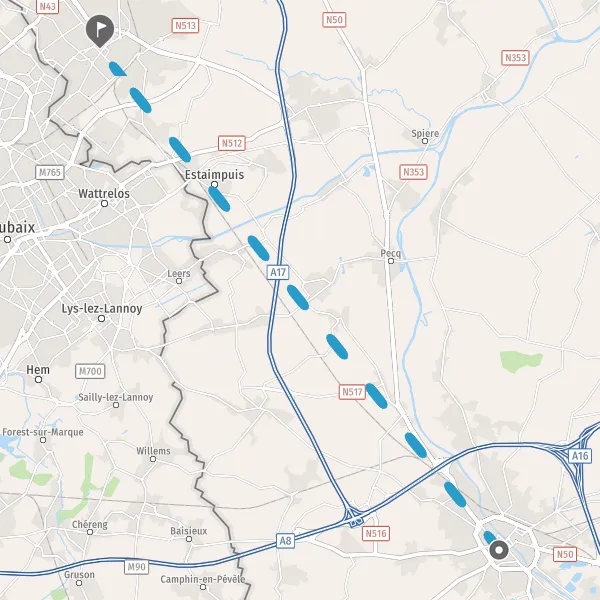This screenshot has height=600, width=600.
Task: Click the M765 road badge
Action: click(50, 173)
